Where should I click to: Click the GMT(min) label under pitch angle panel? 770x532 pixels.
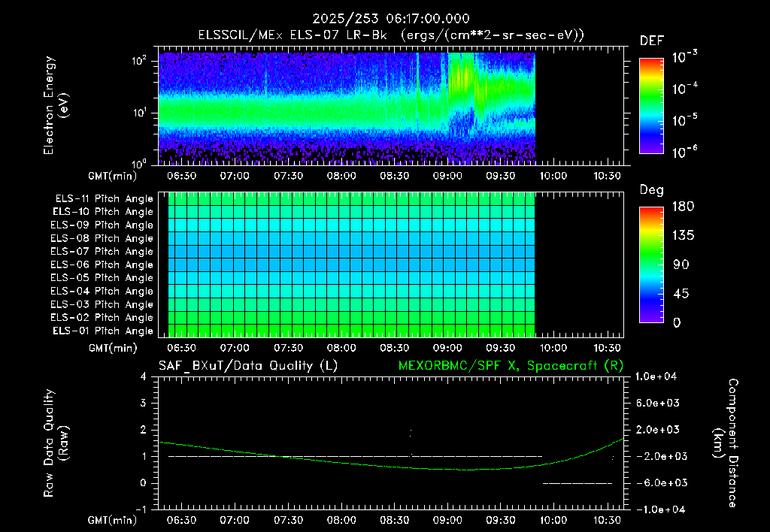pos(113,349)
